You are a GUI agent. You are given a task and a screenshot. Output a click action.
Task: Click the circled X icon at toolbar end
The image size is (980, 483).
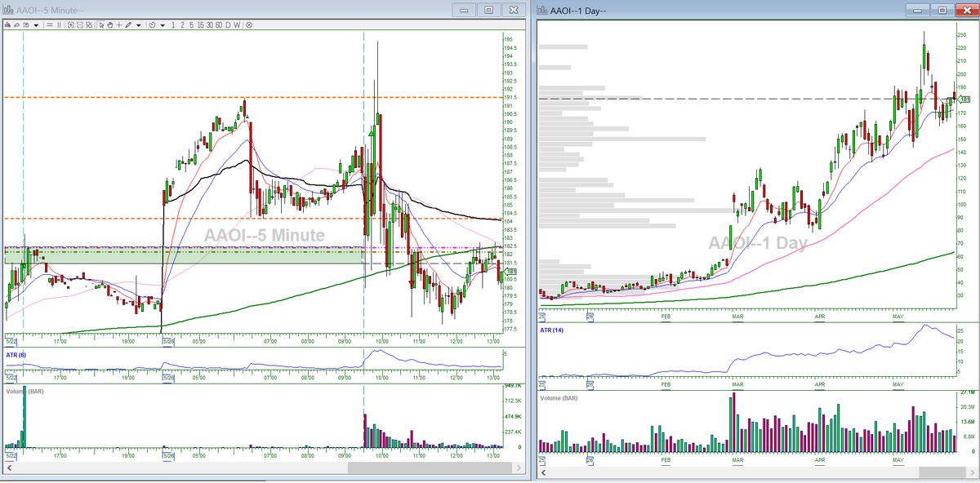point(249,25)
